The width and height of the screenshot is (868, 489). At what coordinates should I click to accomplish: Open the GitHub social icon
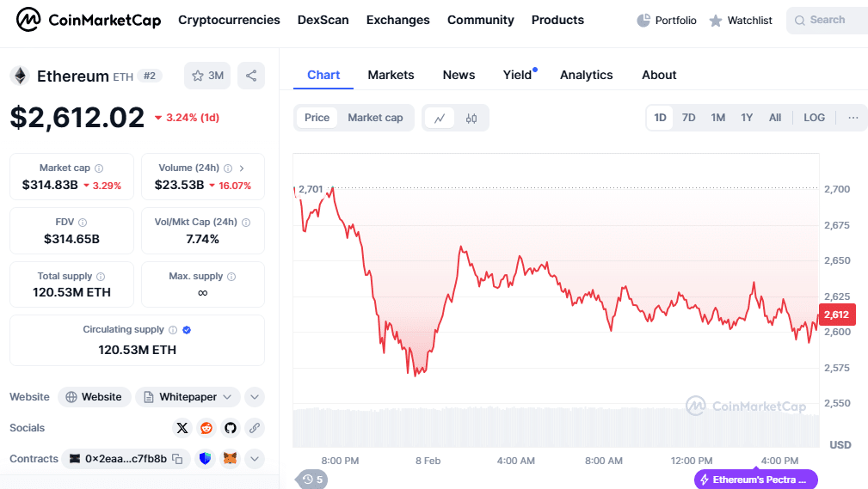click(x=231, y=428)
